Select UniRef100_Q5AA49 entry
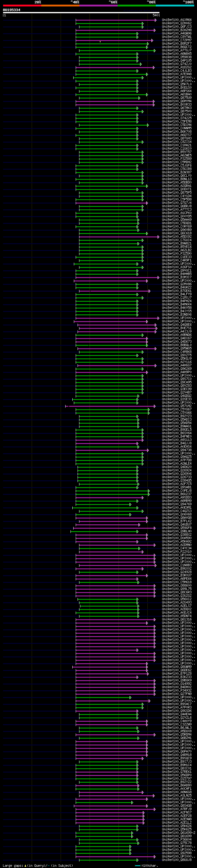Screen dimensions: 197x868 click(177, 220)
